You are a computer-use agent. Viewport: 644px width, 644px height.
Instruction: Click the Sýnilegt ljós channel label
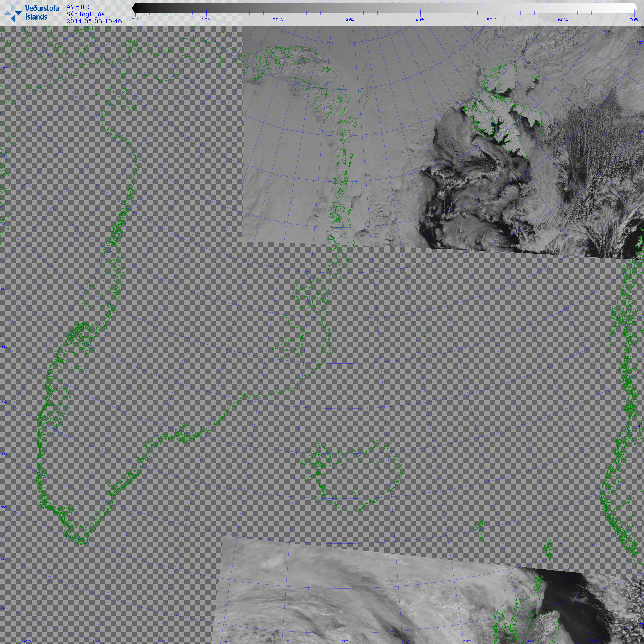click(x=85, y=14)
